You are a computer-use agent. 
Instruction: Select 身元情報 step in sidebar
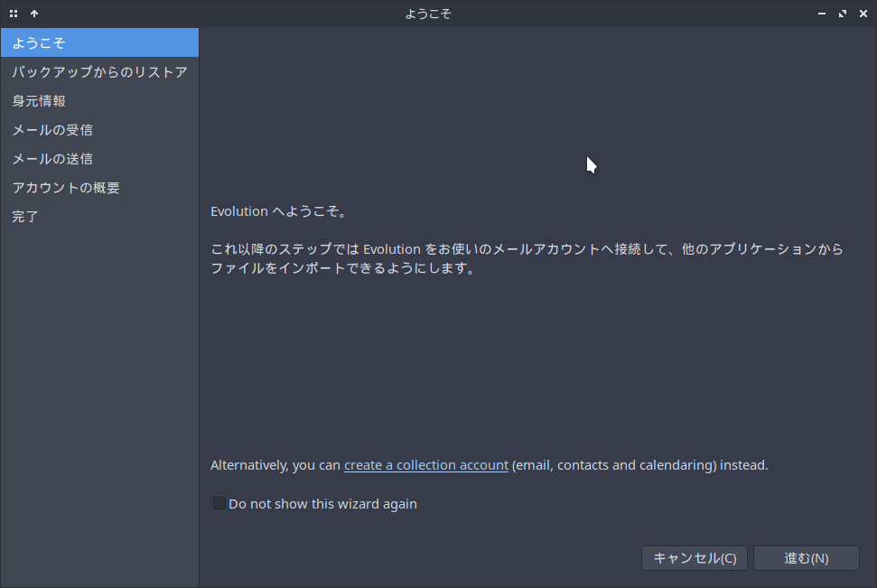(99, 100)
